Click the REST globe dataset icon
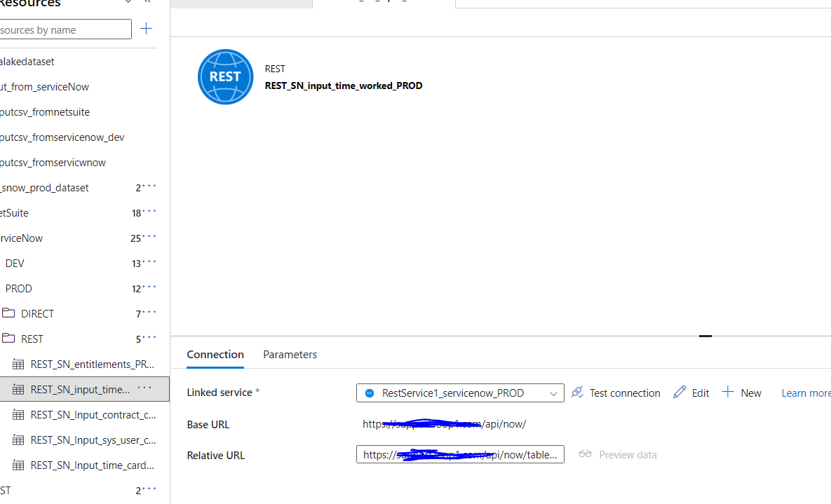This screenshot has height=504, width=831. pos(225,77)
